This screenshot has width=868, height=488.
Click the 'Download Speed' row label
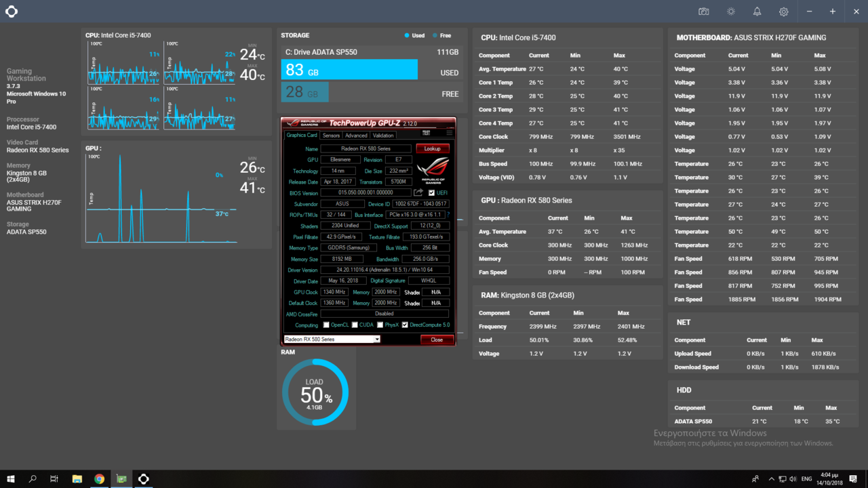pos(696,367)
